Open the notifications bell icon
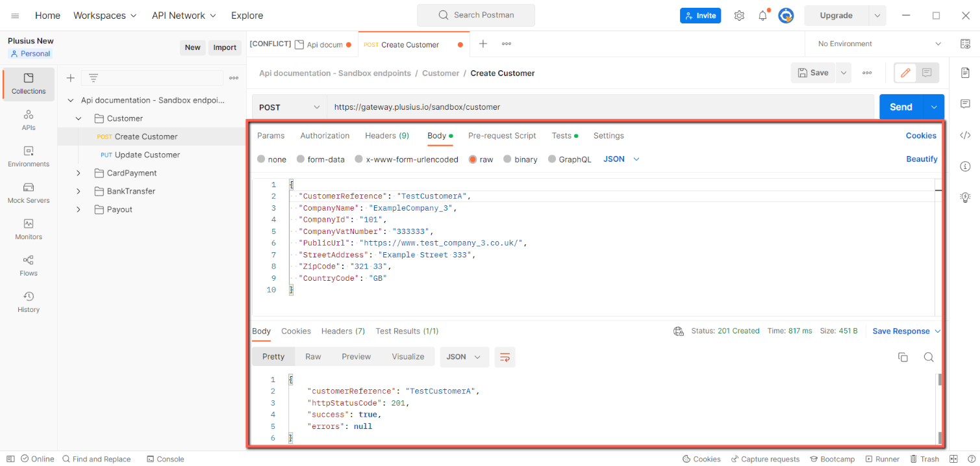This screenshot has height=466, width=980. click(x=763, y=16)
